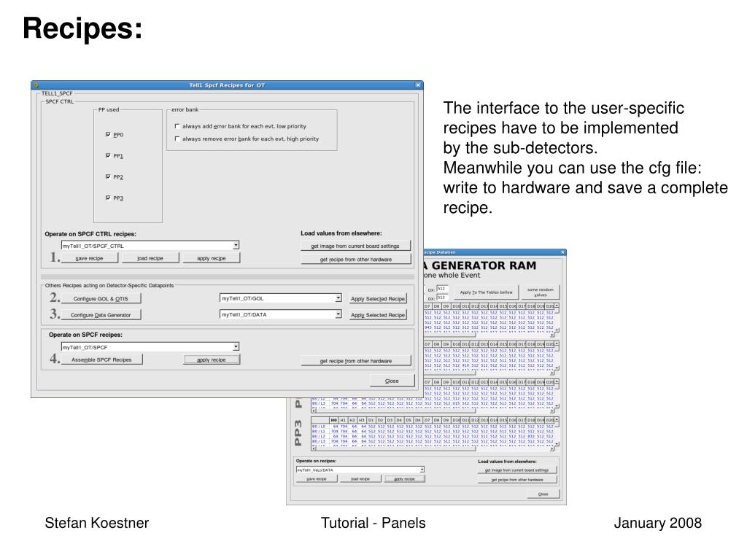Enable always remove error bank, high priority
The height and width of the screenshot is (560, 747).
coord(177,139)
